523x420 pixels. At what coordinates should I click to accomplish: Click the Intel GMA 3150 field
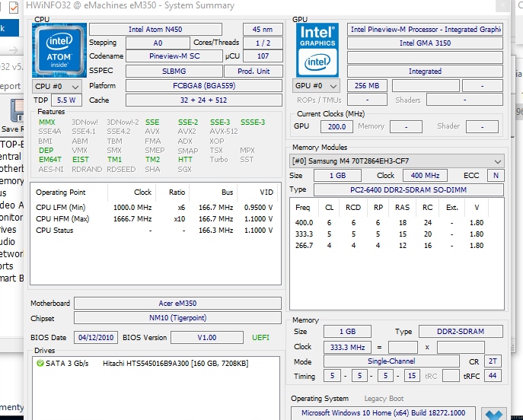pos(425,43)
